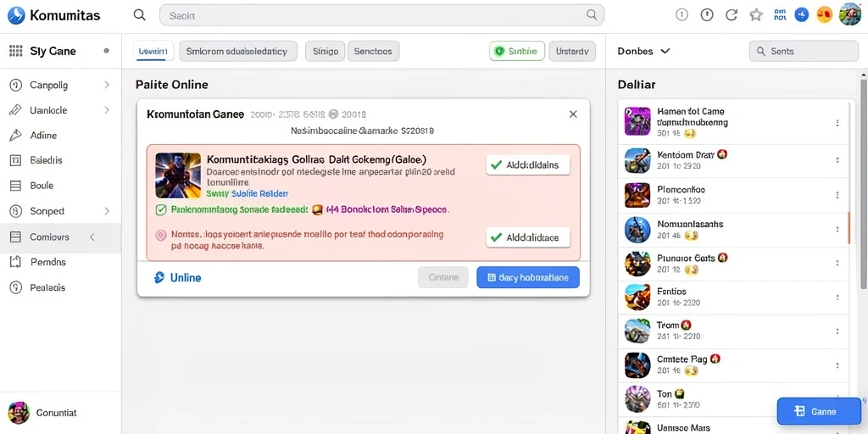Select the Senctoos tab
The image size is (868, 434).
[373, 51]
